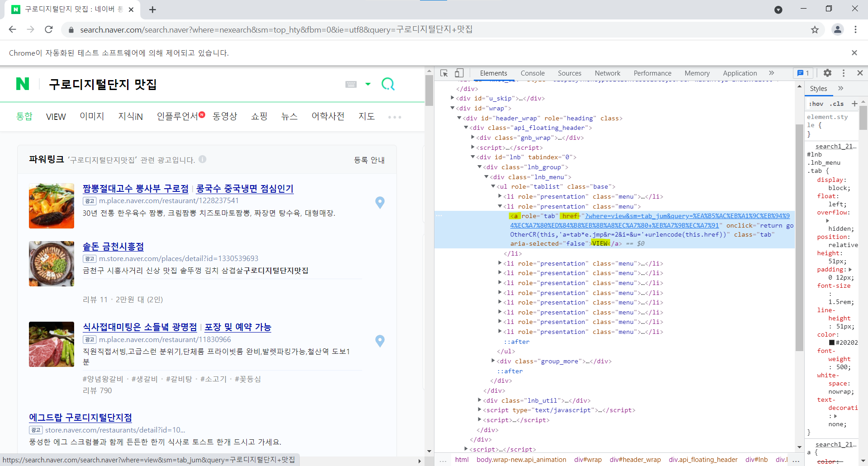
Task: Collapse the div id="lnb" node
Action: (473, 157)
